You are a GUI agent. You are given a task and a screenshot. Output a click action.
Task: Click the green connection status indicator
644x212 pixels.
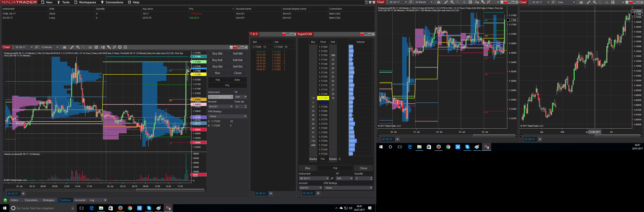tap(5, 200)
